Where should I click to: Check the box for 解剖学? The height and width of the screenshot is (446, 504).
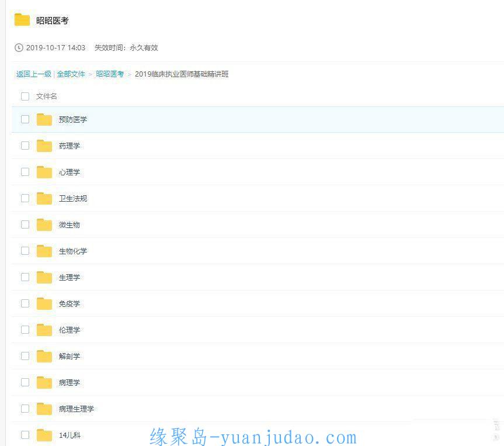point(25,356)
